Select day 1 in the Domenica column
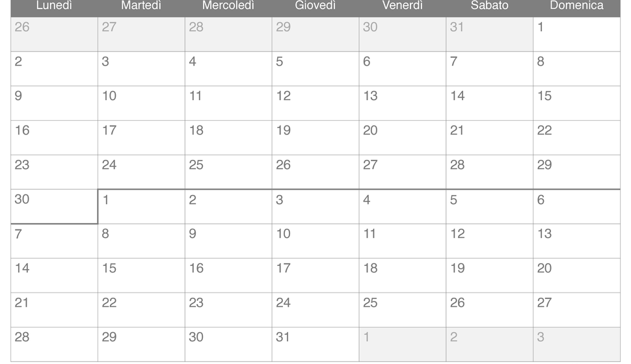 (x=576, y=34)
